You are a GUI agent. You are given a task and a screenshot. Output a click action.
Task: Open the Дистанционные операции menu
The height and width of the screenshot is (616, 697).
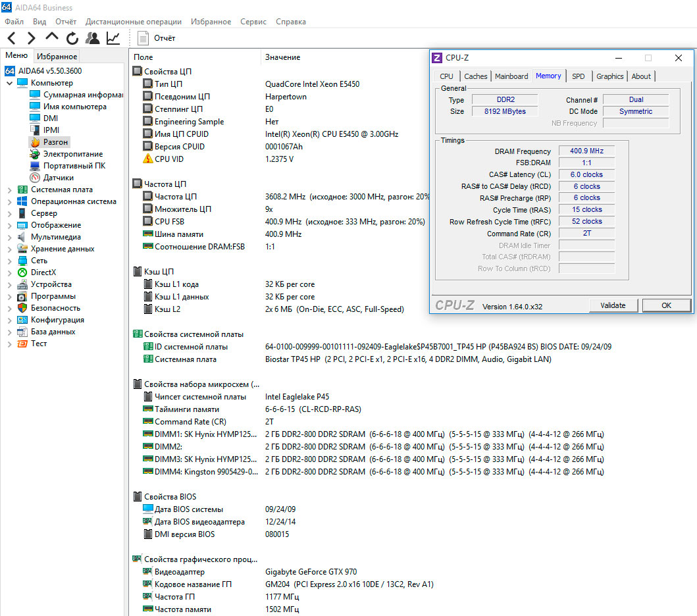[x=134, y=21]
